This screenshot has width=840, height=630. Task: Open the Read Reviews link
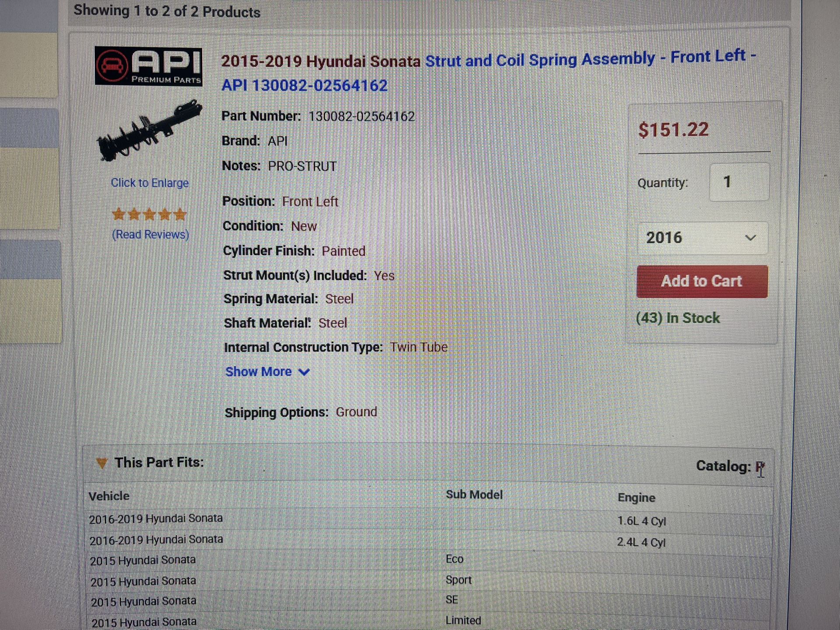pyautogui.click(x=150, y=235)
